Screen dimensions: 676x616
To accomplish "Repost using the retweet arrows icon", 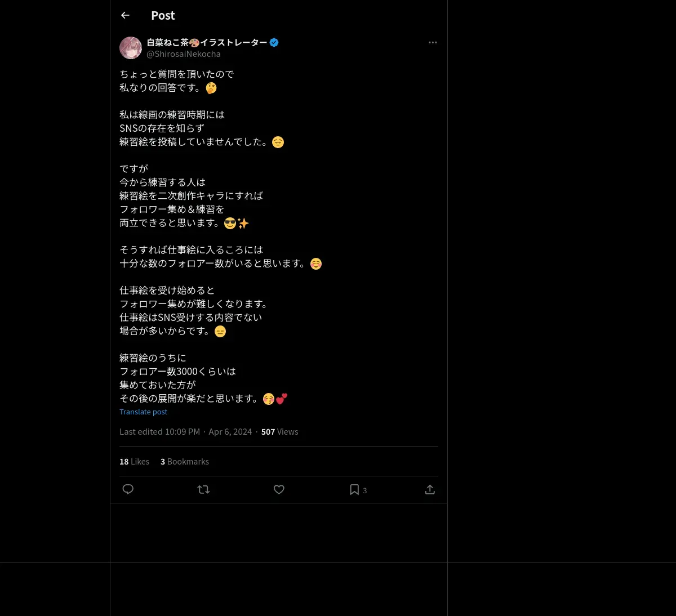I will (x=203, y=489).
